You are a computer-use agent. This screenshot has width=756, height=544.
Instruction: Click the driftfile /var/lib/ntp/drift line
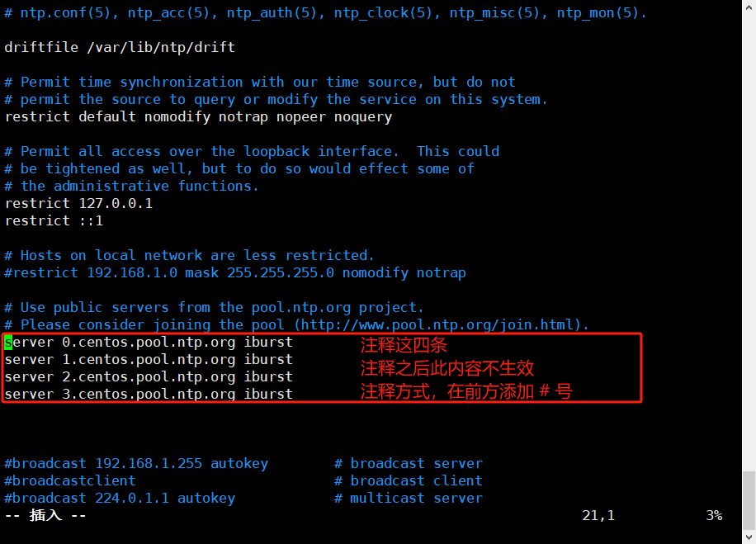[x=120, y=47]
